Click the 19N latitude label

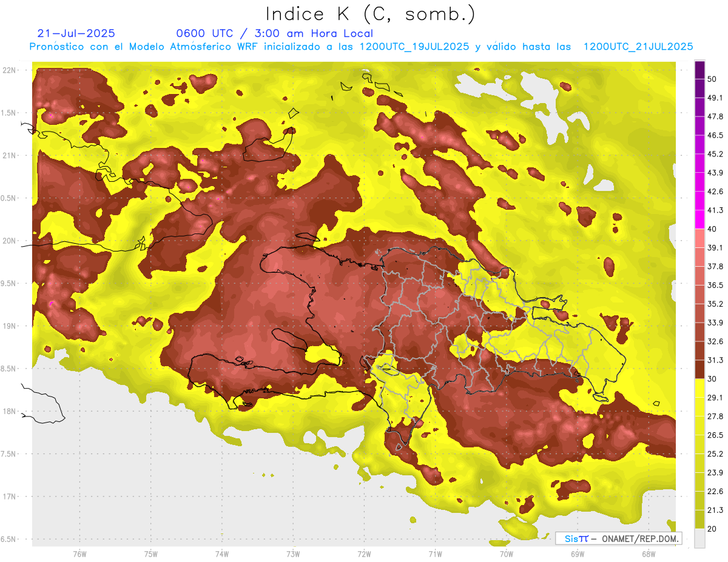10,326
